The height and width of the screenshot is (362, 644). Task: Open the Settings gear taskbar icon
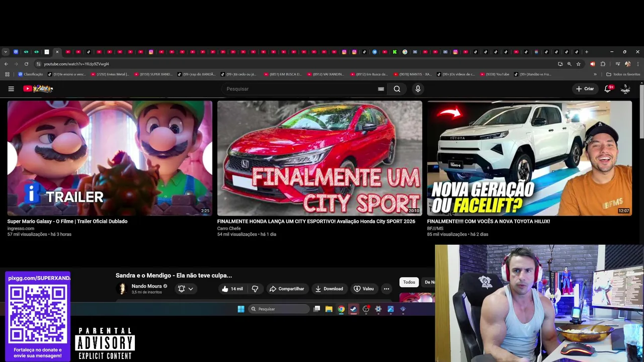click(x=378, y=309)
